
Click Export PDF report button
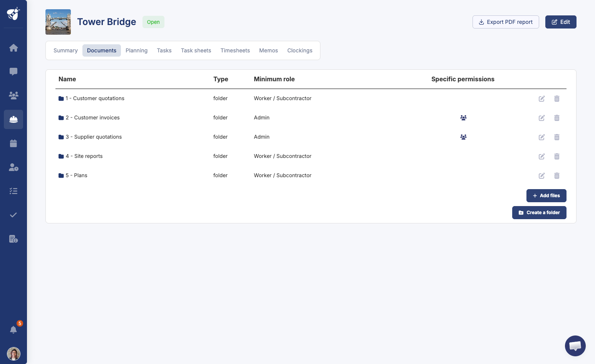506,22
